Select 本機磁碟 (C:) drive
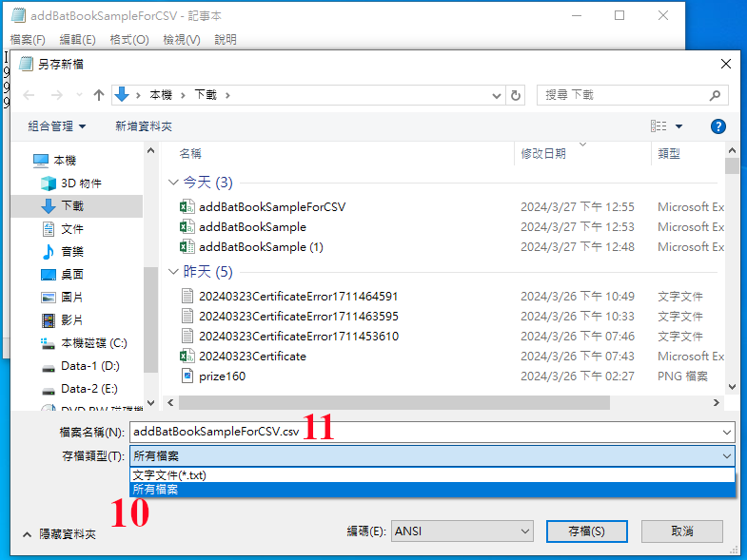Viewport: 747px width, 560px height. point(85,343)
